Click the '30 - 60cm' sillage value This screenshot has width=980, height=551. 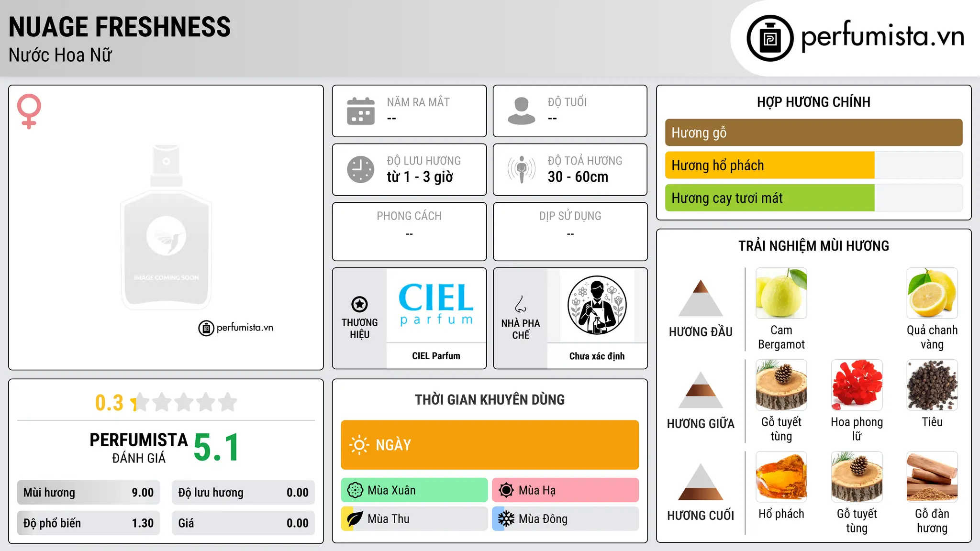[578, 177]
